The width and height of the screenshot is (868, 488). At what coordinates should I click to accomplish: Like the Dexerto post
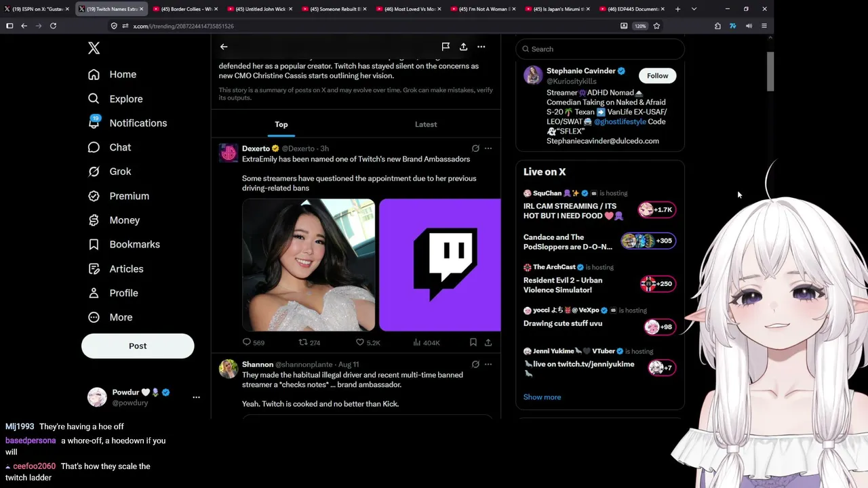pos(368,343)
